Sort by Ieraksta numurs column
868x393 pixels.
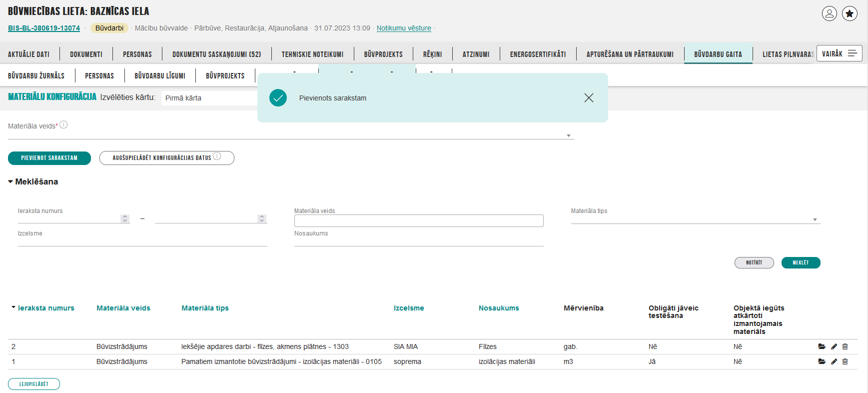(46, 308)
